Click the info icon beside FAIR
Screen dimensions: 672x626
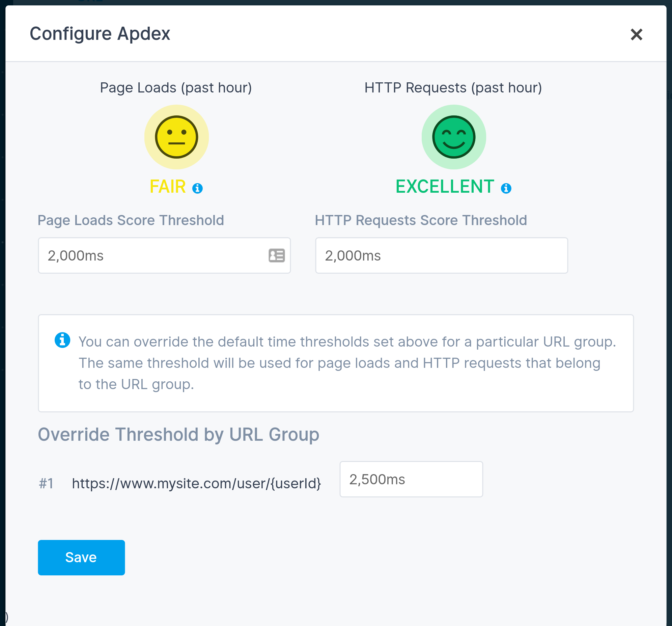point(197,188)
